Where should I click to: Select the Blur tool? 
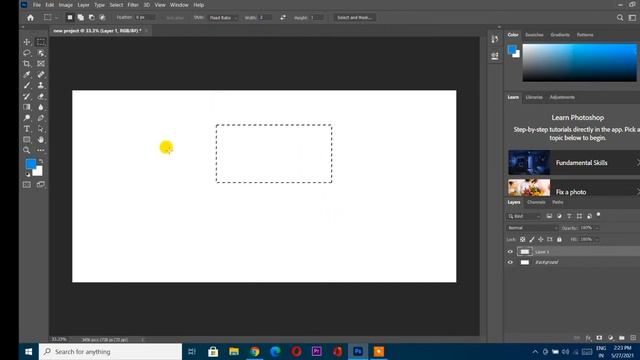click(x=41, y=107)
